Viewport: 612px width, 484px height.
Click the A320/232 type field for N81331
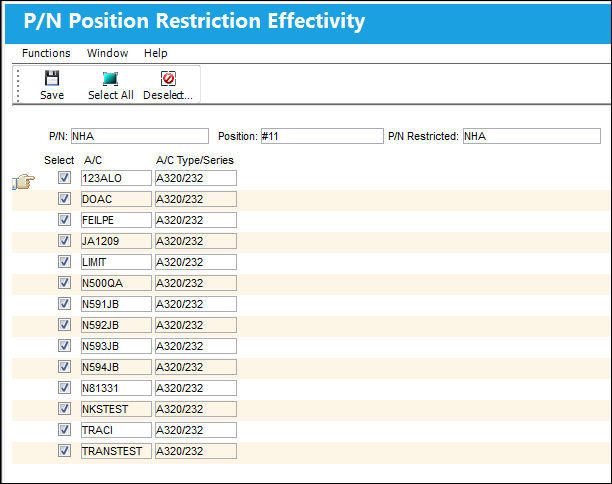click(196, 388)
